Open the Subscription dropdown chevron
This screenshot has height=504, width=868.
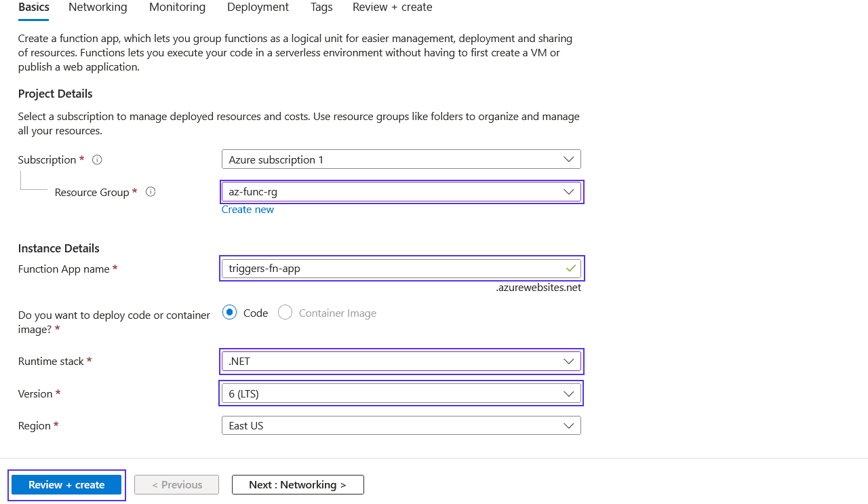point(569,159)
